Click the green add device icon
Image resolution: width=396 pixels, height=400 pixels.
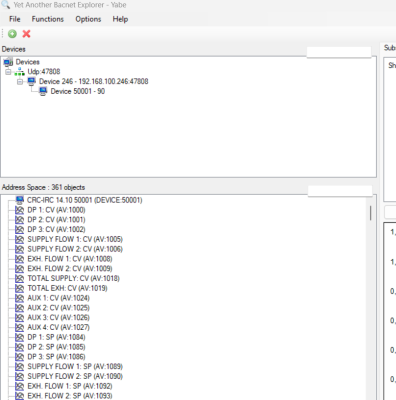point(12,34)
